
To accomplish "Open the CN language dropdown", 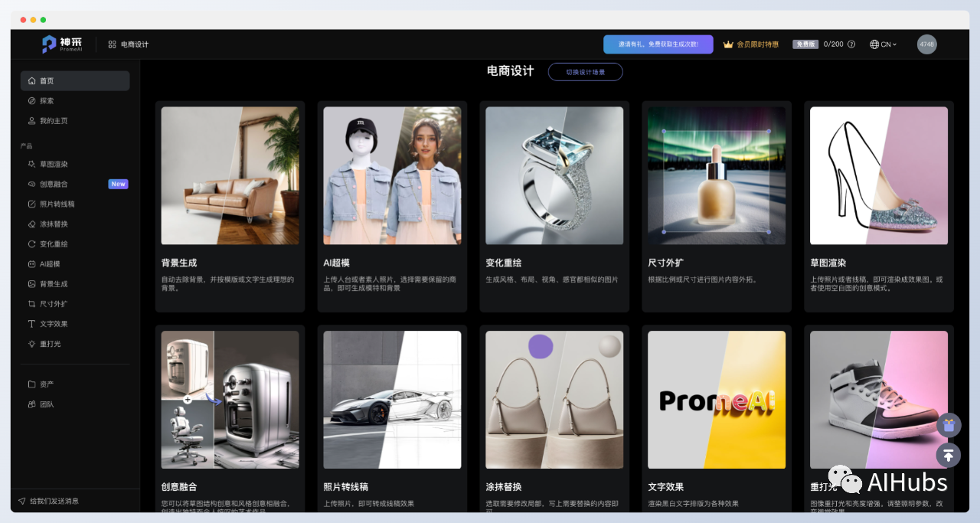I will [x=884, y=44].
